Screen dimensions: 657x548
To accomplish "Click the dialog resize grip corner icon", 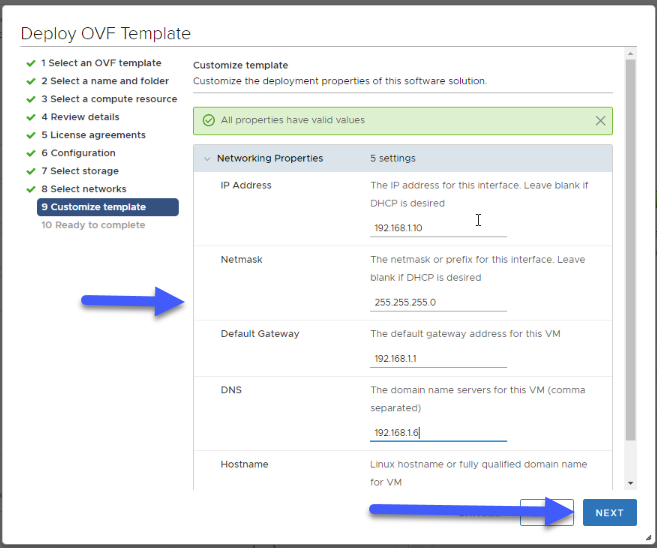I will 648,538.
